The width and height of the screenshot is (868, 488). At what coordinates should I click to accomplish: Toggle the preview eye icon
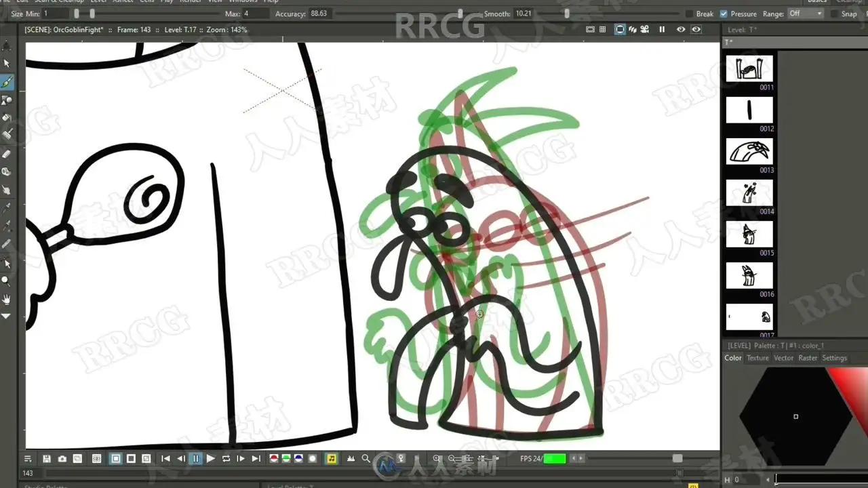pyautogui.click(x=681, y=30)
